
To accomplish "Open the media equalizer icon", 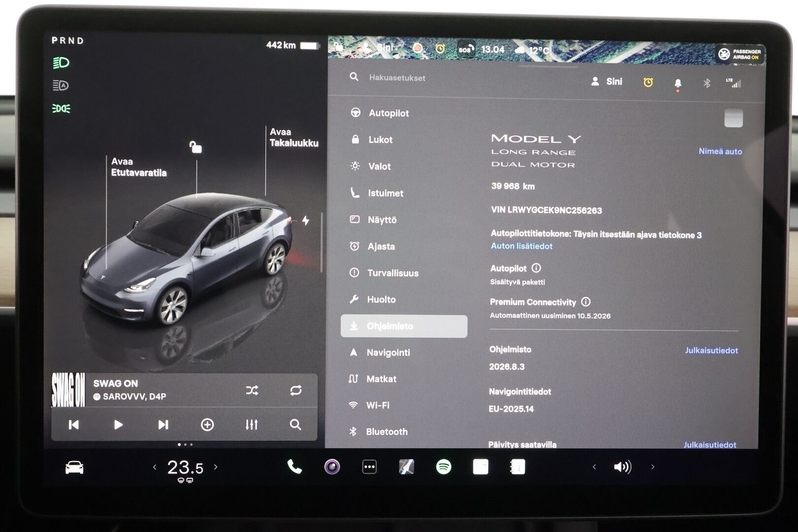I will pos(252,425).
